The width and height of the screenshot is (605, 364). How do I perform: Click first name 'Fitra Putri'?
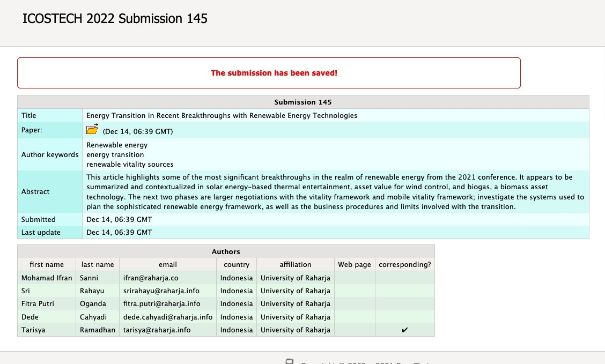click(x=38, y=304)
